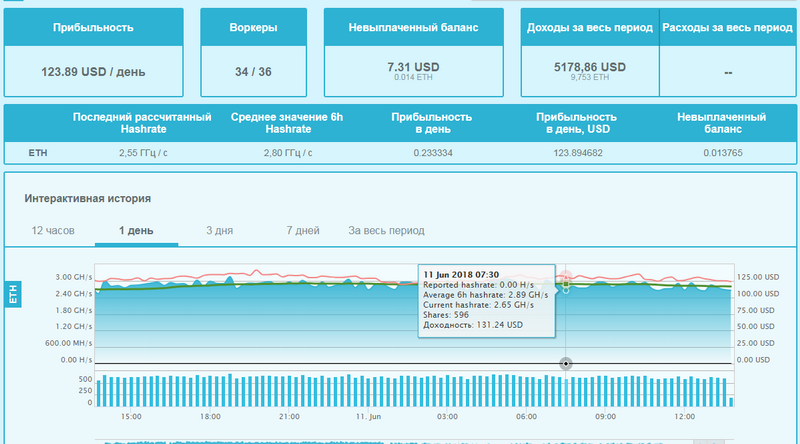Click the 12:00 time axis label
Screen dimensions: 800x444
click(x=685, y=416)
